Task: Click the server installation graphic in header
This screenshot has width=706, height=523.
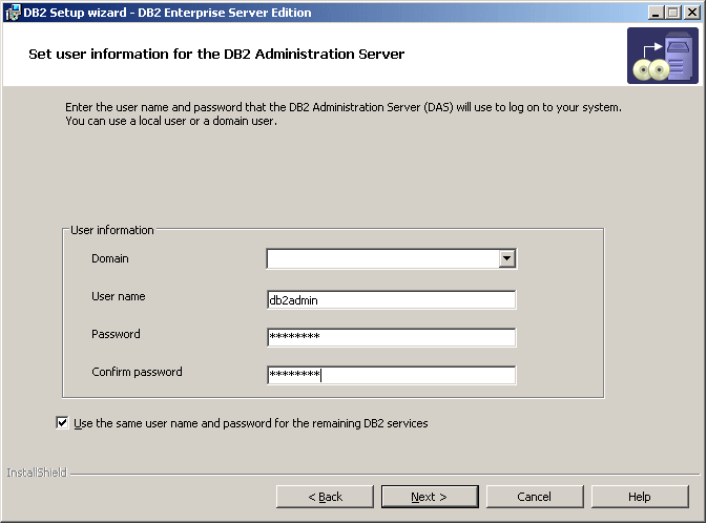Action: click(x=662, y=55)
